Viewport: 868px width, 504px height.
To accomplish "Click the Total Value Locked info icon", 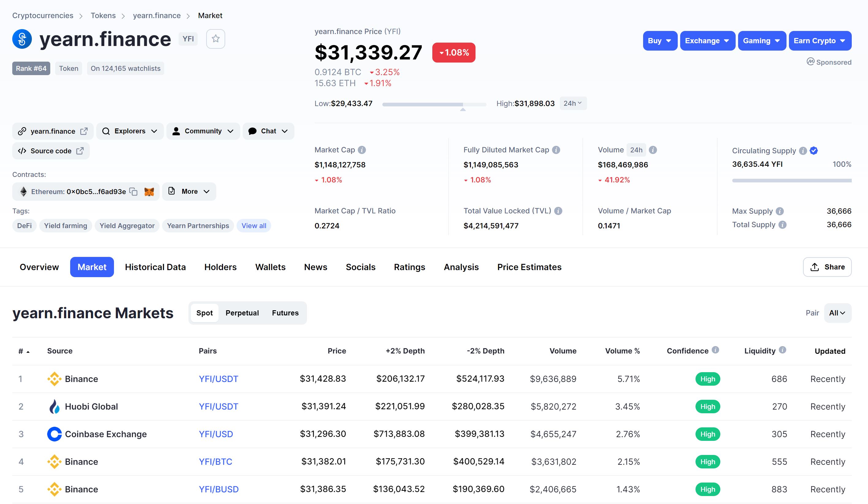I will (558, 211).
